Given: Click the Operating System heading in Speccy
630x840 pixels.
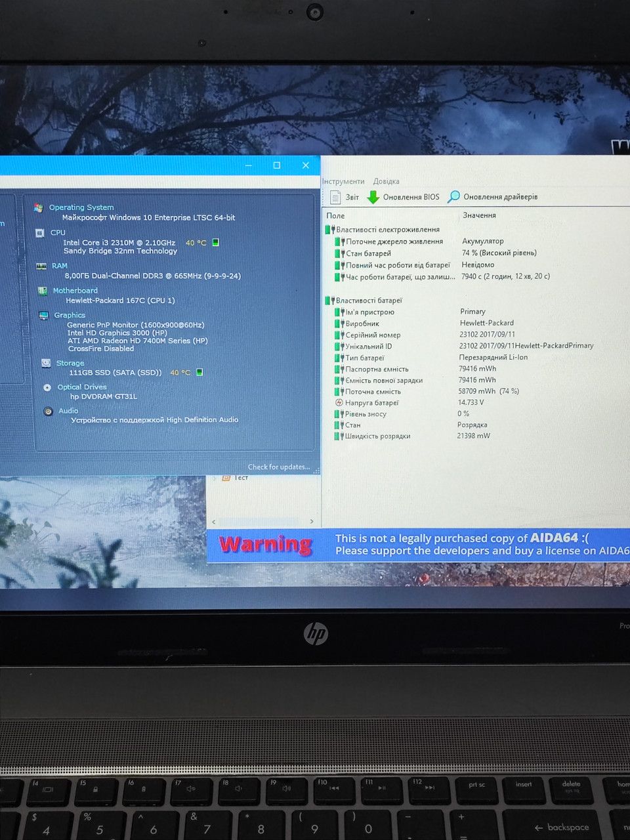Looking at the screenshot, I should tap(81, 207).
